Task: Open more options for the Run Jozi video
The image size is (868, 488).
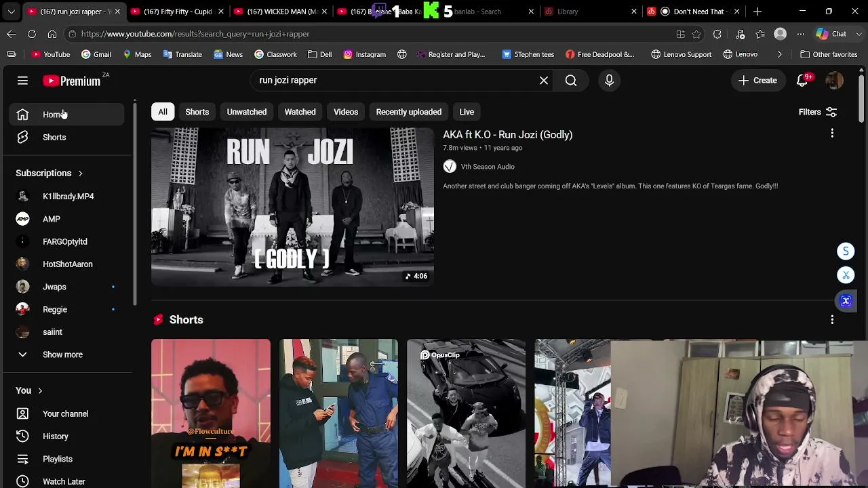Action: pos(832,134)
